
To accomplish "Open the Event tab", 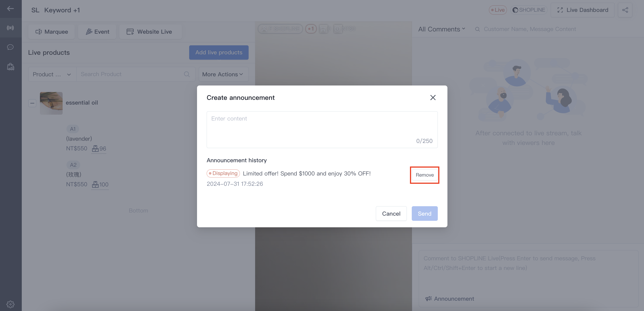I will pyautogui.click(x=97, y=32).
